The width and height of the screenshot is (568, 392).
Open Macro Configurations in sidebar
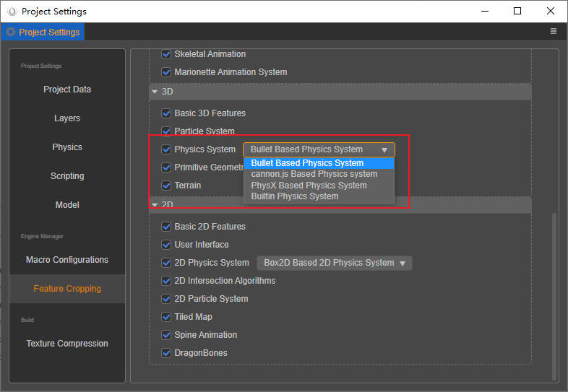(x=67, y=260)
